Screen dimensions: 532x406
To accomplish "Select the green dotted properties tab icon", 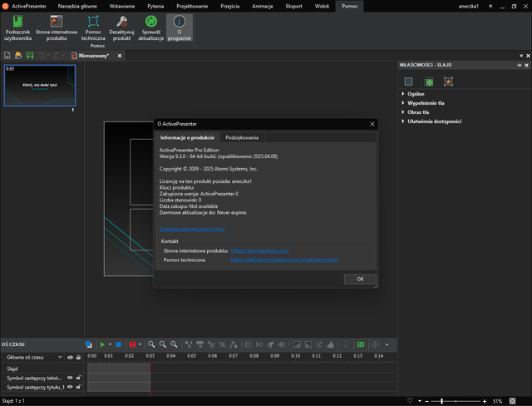I will [429, 82].
